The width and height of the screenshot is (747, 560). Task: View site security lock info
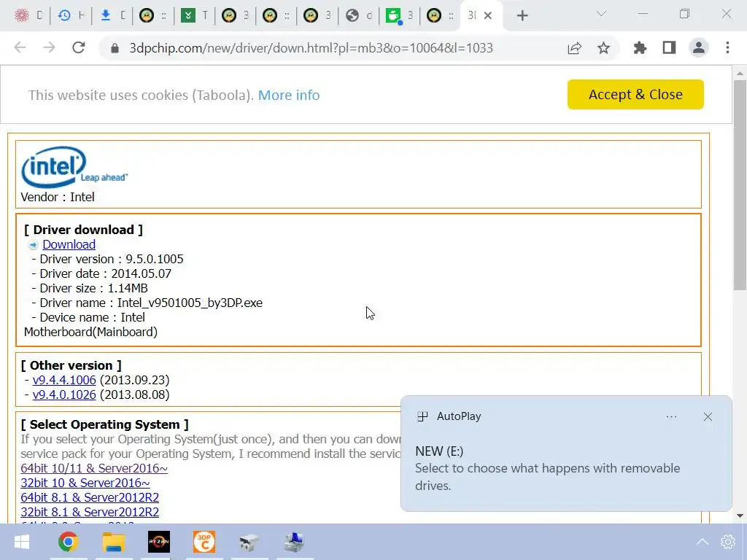tap(115, 48)
